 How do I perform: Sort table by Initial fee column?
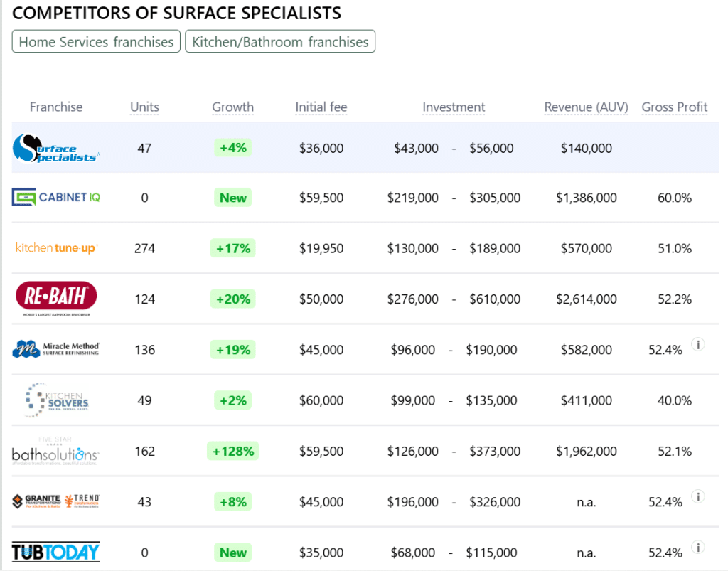(321, 107)
